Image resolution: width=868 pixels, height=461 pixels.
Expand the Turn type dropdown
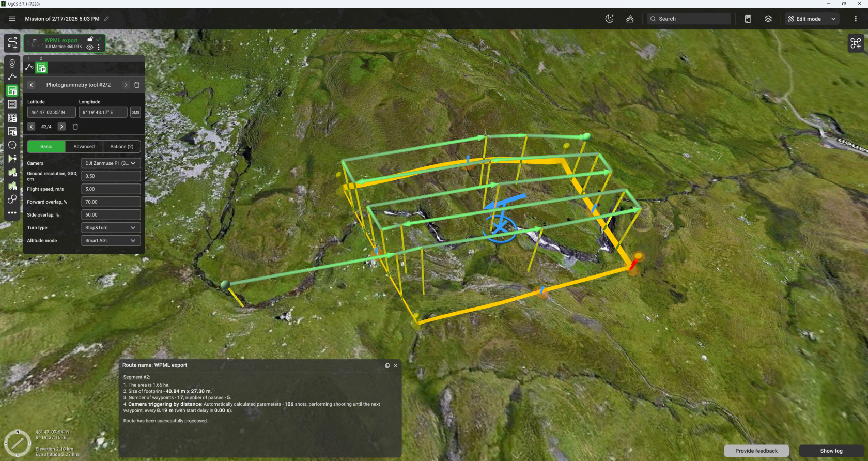pyautogui.click(x=111, y=228)
